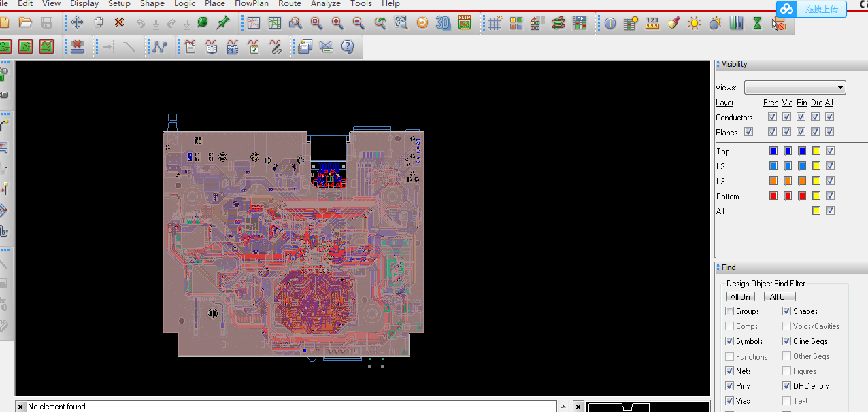Zoom out using the minus magnifier
The image size is (868, 412).
tap(358, 22)
